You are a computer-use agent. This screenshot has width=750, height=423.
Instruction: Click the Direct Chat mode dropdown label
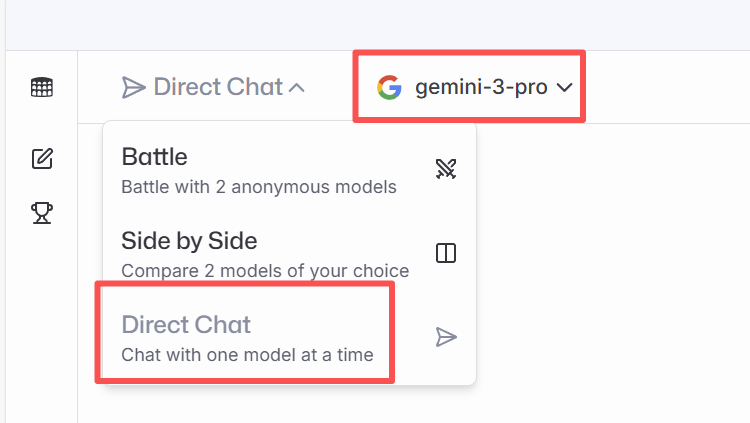(x=218, y=88)
